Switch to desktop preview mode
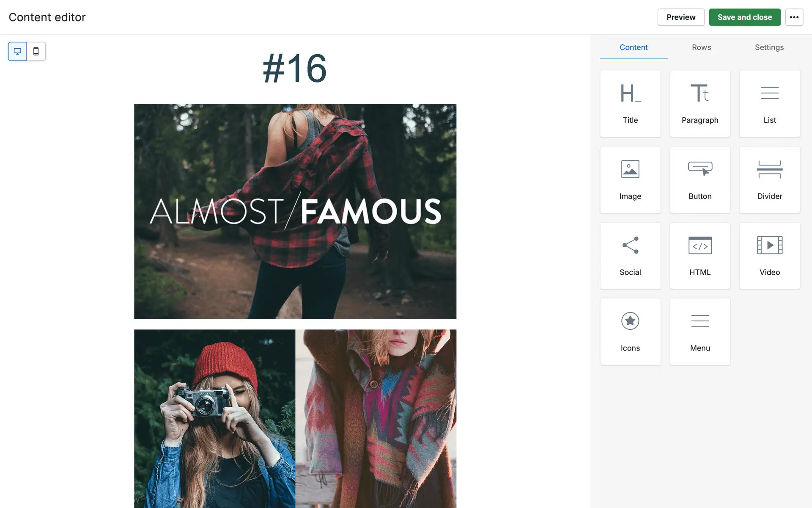This screenshot has height=508, width=812. pos(17,51)
